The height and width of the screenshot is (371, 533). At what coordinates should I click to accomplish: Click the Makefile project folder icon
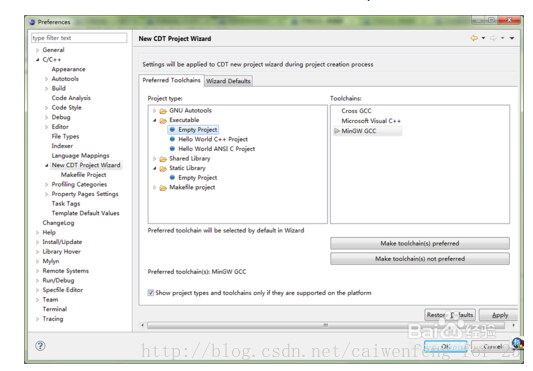(x=163, y=188)
